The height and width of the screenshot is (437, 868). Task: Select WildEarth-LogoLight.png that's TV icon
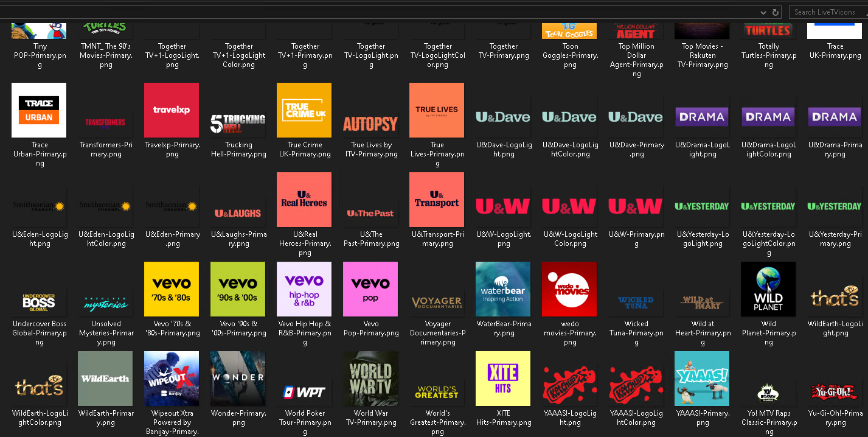[x=835, y=296]
